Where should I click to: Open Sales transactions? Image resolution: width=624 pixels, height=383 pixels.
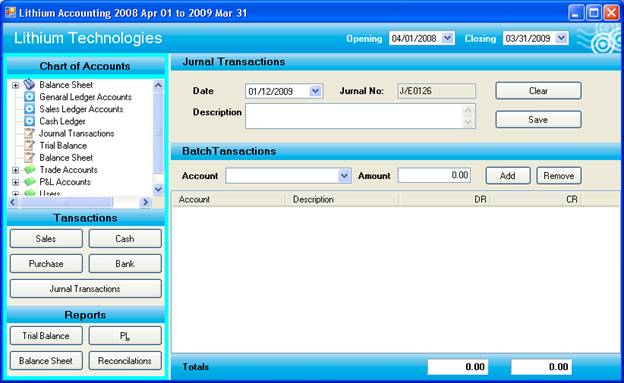46,238
